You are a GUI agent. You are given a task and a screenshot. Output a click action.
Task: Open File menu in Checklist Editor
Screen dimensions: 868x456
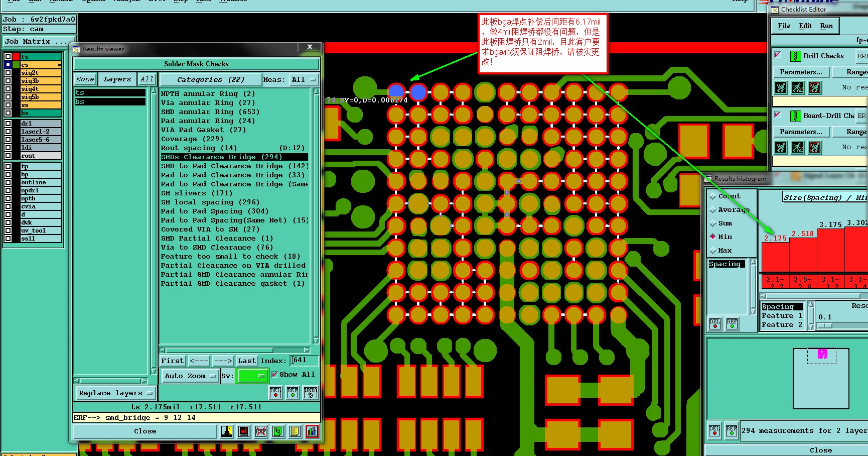click(784, 26)
